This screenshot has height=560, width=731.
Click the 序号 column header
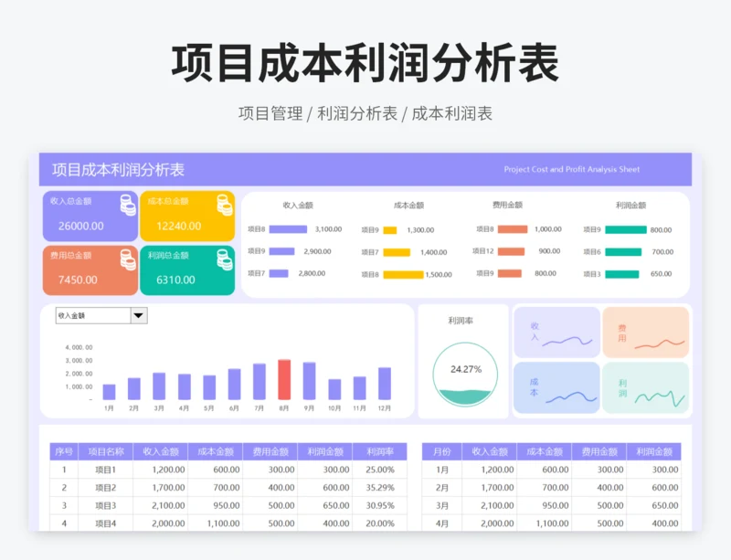point(64,451)
